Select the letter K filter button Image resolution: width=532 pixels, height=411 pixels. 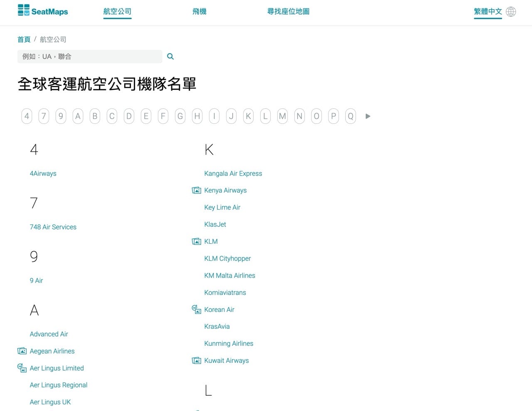coord(248,116)
